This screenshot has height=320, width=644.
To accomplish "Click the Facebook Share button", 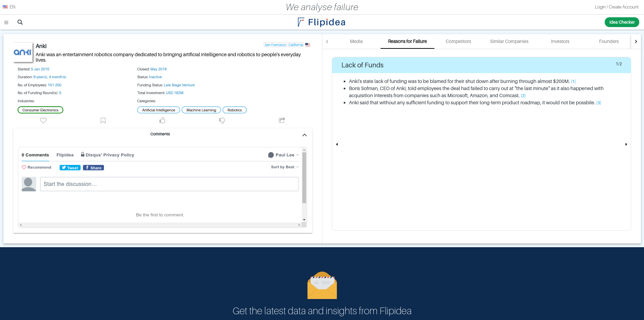I will click(x=93, y=168).
